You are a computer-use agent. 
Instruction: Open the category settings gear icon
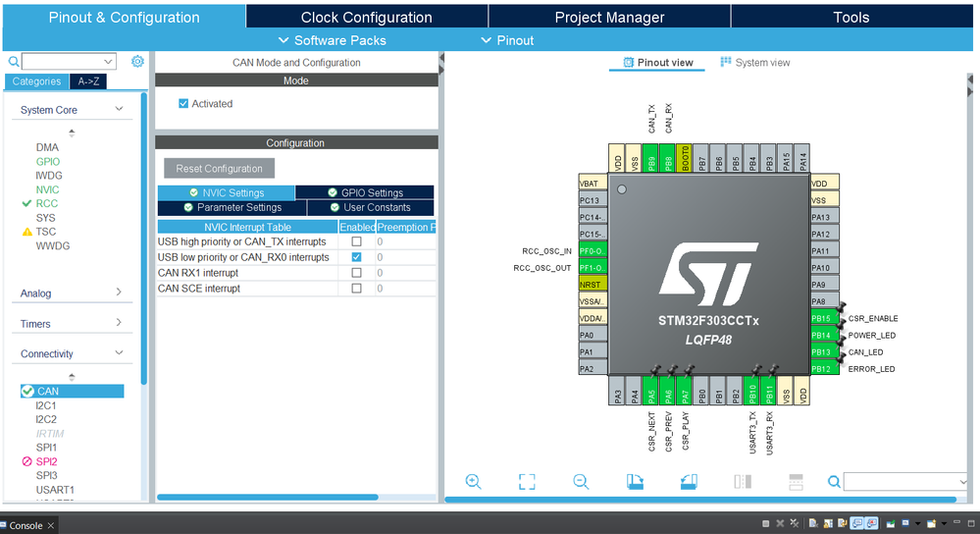point(137,61)
